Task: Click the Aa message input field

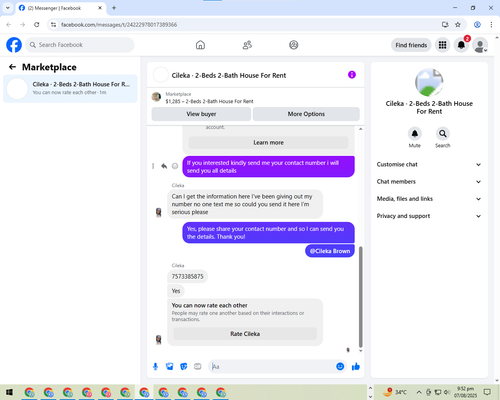Action: (x=272, y=367)
